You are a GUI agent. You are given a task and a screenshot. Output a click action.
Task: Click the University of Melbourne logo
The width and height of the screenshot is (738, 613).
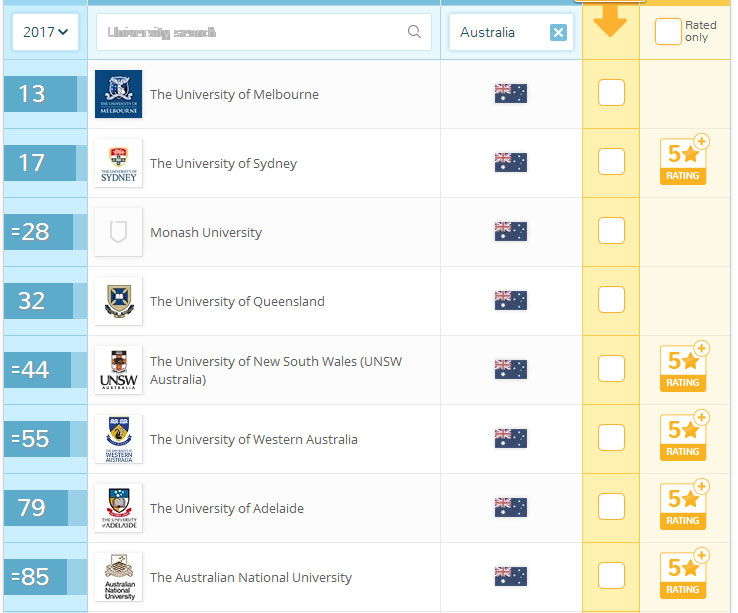pyautogui.click(x=118, y=94)
